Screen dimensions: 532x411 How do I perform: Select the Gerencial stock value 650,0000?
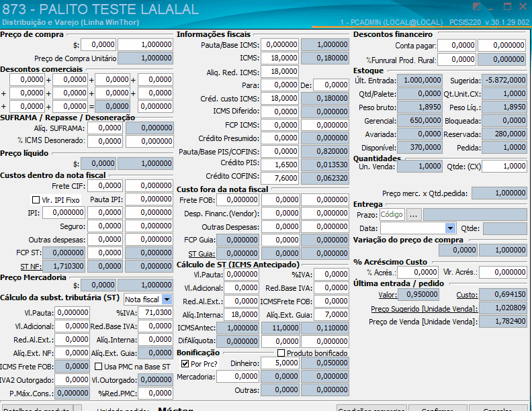pyautogui.click(x=419, y=121)
